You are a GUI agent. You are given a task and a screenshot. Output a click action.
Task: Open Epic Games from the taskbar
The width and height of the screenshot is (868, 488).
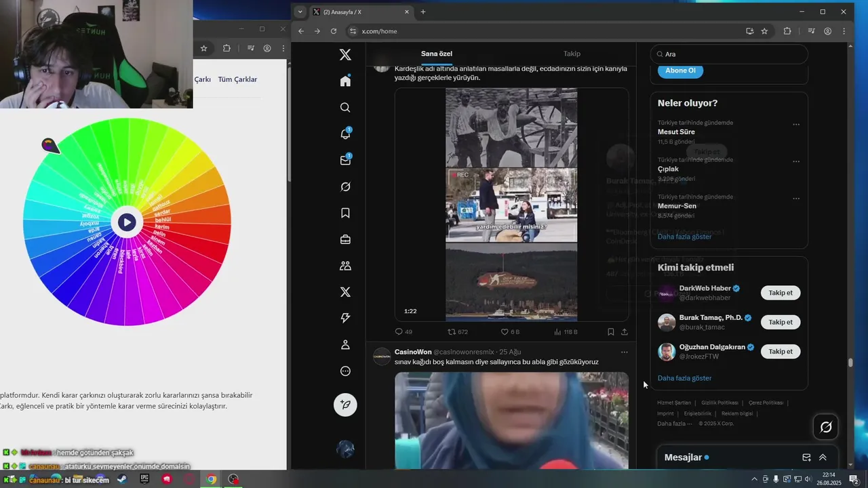coord(144,479)
